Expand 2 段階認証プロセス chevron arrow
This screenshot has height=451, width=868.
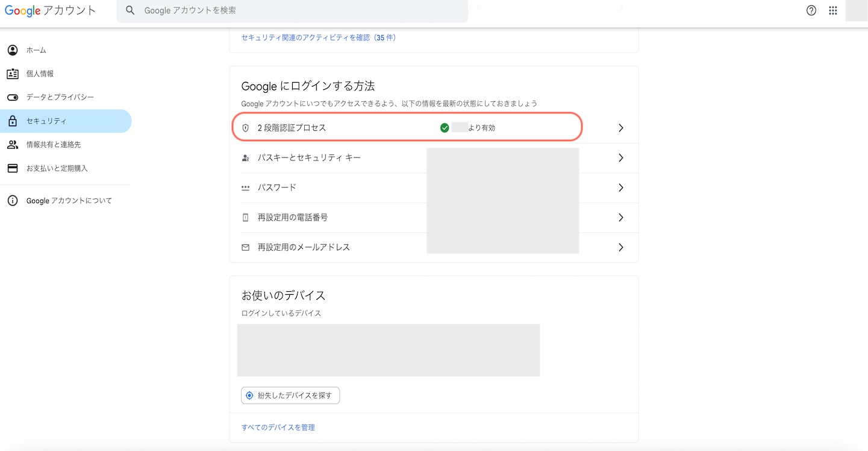tap(621, 128)
